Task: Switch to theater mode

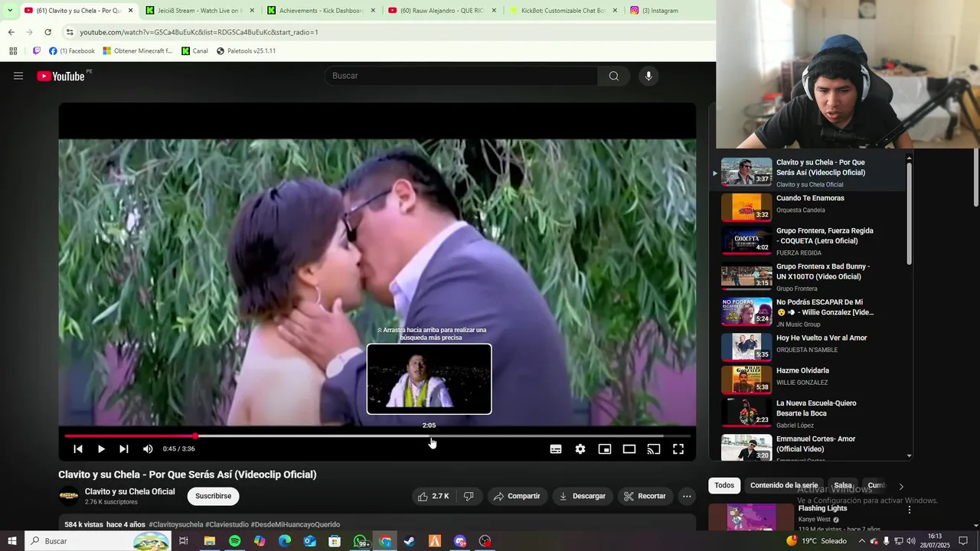Action: (x=629, y=449)
